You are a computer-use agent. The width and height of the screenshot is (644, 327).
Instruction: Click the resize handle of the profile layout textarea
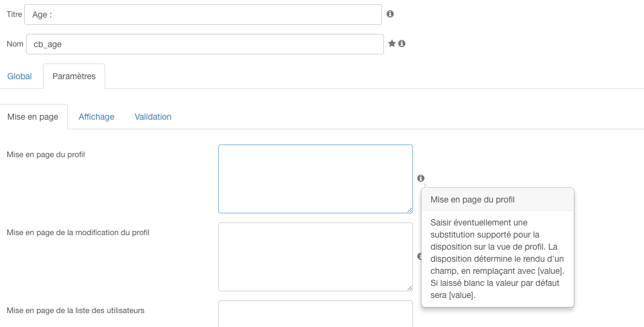coord(409,210)
